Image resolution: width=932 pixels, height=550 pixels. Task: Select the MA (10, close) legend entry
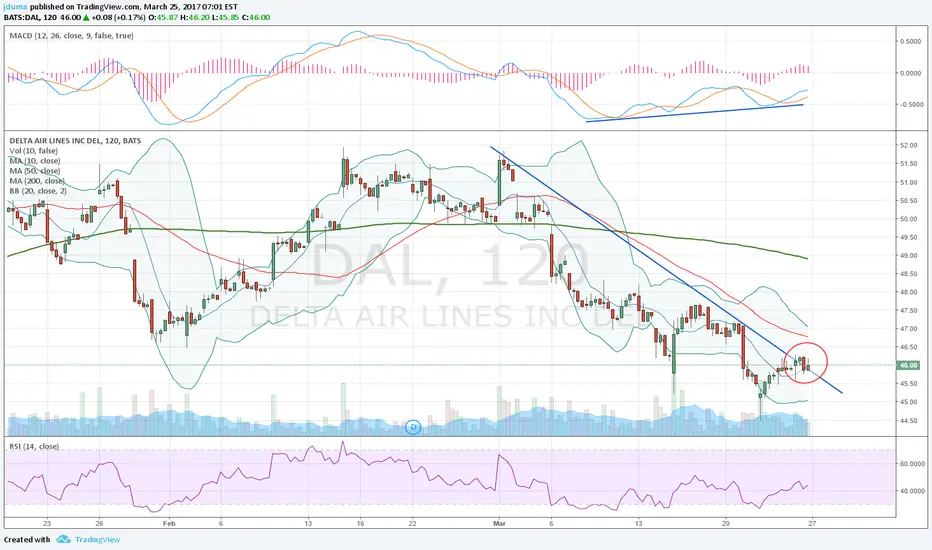tap(34, 161)
